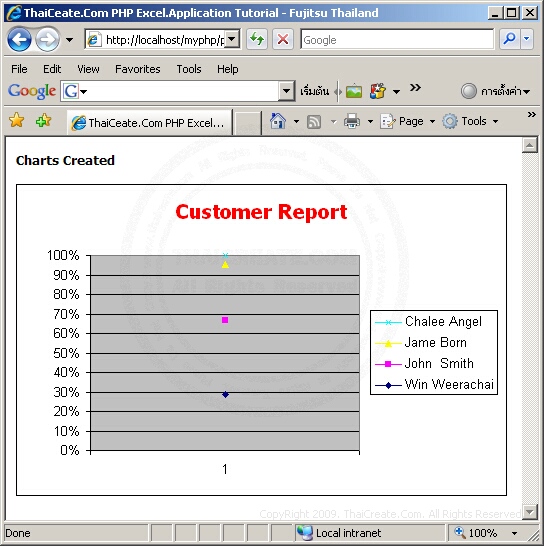Click the Print icon in command bar
The height and width of the screenshot is (546, 544).
352,121
